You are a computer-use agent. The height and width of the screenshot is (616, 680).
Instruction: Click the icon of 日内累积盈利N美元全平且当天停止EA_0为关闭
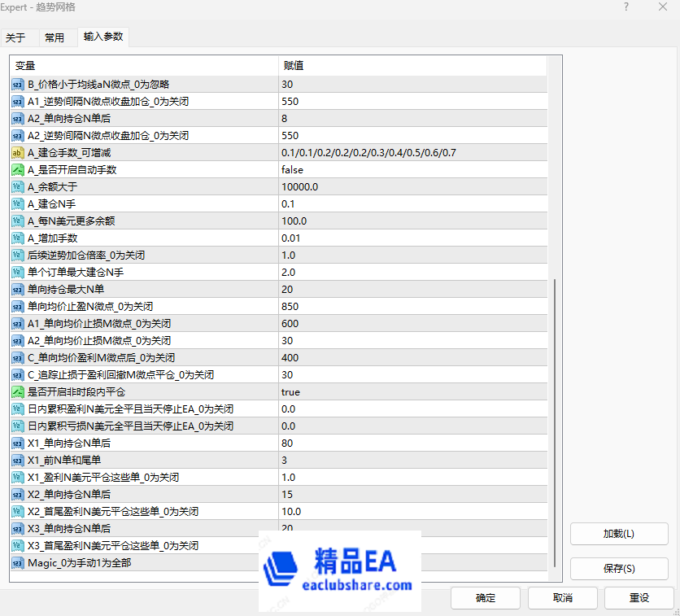(x=18, y=409)
